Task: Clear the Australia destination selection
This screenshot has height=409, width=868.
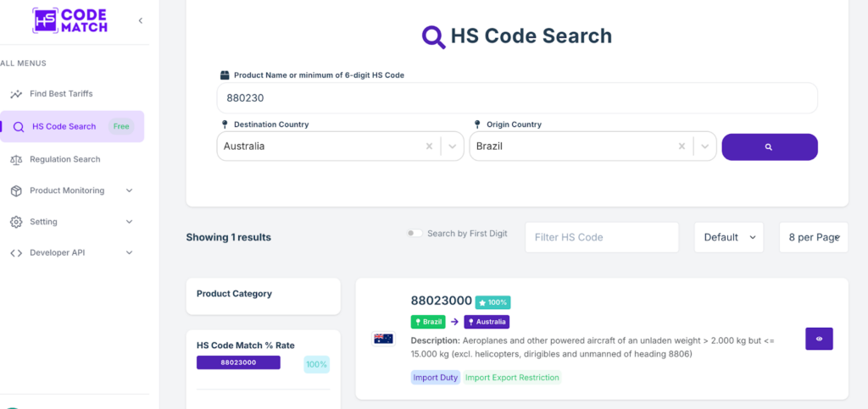Action: coord(429,146)
